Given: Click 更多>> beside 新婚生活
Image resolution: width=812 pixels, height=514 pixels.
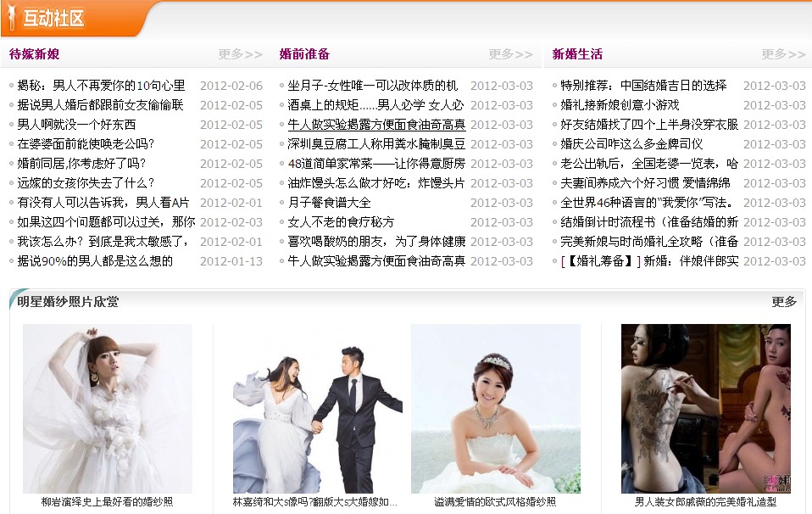Looking at the screenshot, I should click(x=783, y=54).
